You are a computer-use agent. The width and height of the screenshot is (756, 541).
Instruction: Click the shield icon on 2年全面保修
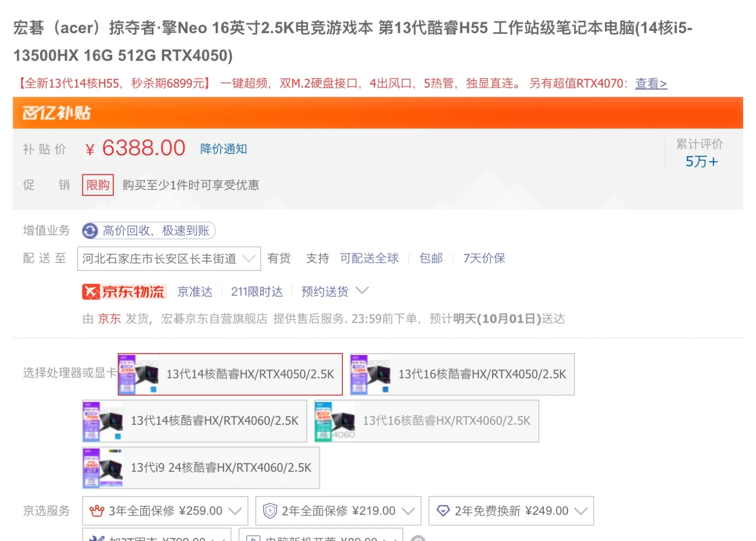(270, 511)
